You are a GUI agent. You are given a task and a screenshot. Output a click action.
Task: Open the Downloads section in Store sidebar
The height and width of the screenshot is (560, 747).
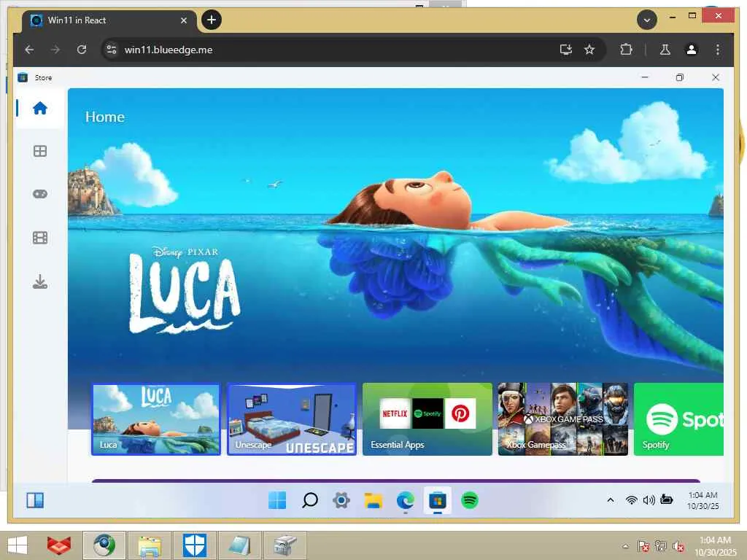[40, 281]
